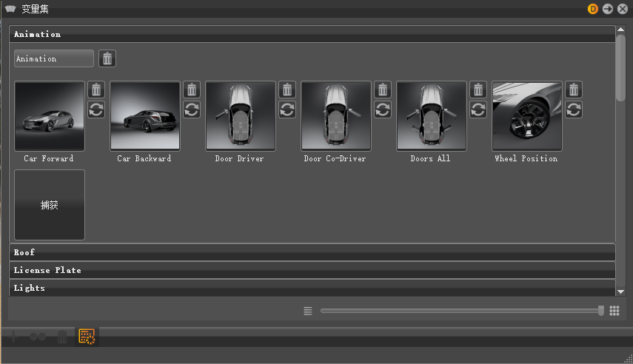The image size is (633, 364).
Task: Select the Wheel Position thumbnail
Action: (527, 116)
